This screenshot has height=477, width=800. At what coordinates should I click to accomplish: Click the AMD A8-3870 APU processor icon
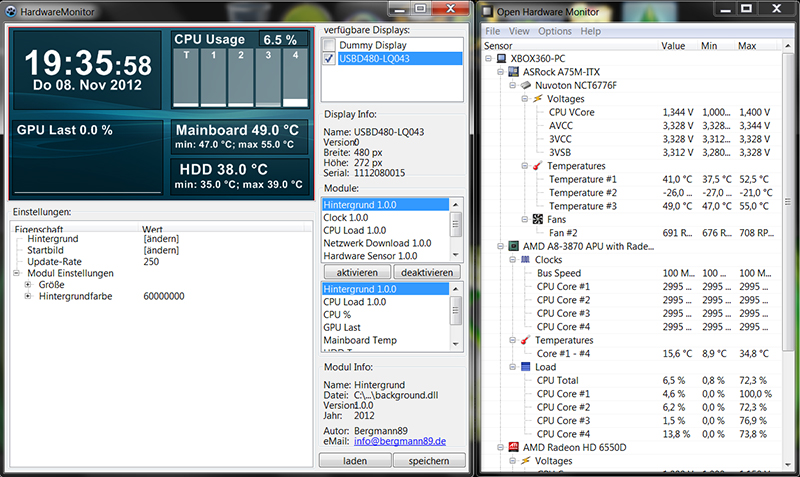click(514, 246)
